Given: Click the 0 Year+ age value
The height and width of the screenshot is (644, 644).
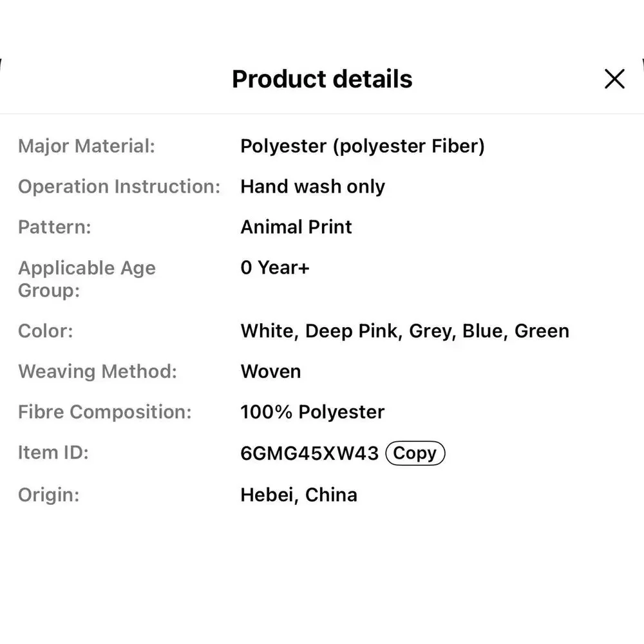Looking at the screenshot, I should [275, 268].
